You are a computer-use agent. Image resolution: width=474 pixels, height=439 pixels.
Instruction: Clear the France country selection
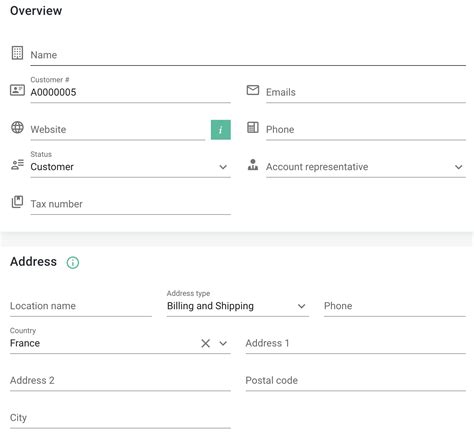(206, 343)
